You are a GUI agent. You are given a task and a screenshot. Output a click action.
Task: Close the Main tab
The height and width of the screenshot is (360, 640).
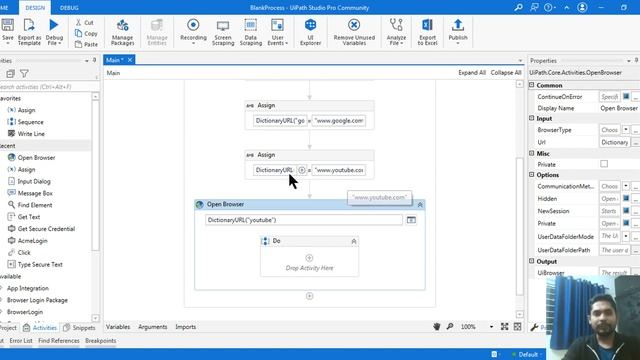pyautogui.click(x=130, y=60)
